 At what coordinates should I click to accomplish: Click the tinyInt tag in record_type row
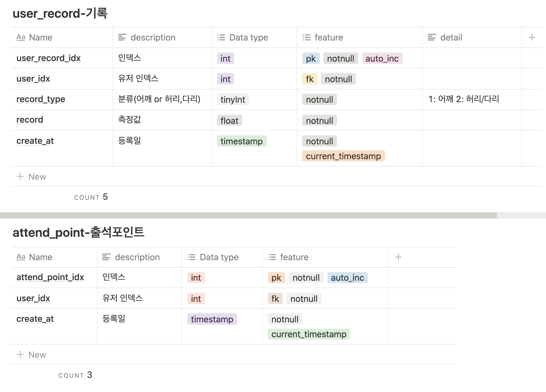pyautogui.click(x=233, y=100)
